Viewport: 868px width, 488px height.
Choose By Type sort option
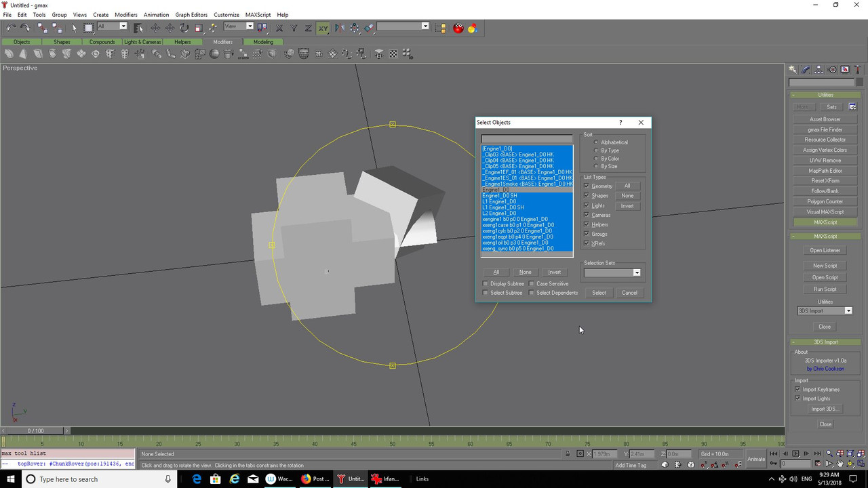[596, 150]
